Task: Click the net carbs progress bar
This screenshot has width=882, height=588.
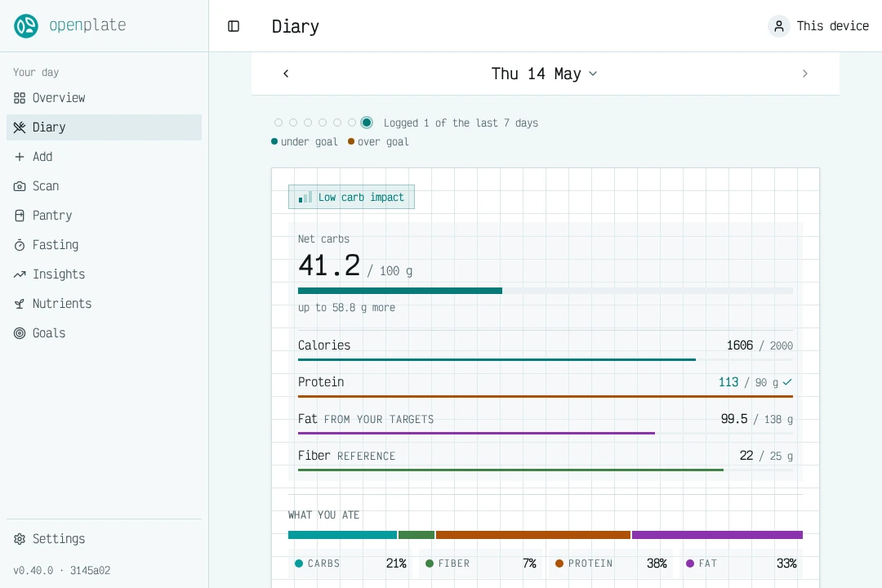Action: tap(545, 291)
